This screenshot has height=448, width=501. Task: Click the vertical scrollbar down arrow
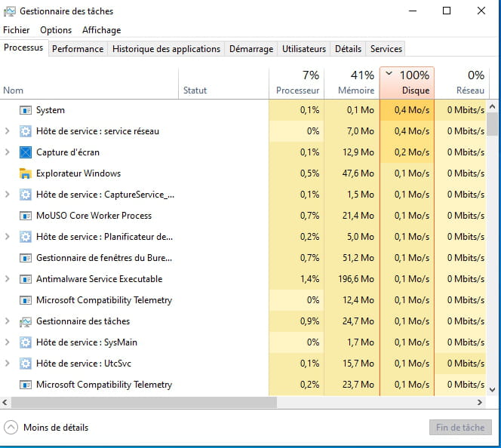click(493, 390)
